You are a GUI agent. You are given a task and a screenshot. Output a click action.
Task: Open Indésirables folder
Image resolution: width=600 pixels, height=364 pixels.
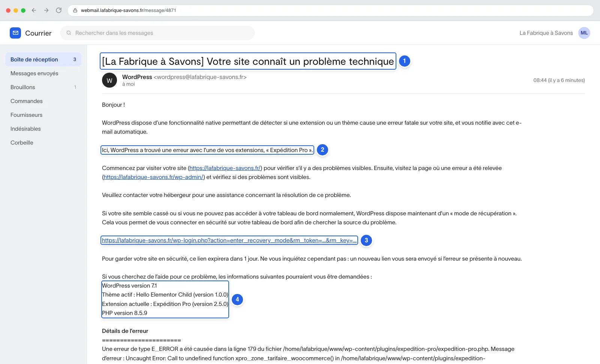point(43,129)
